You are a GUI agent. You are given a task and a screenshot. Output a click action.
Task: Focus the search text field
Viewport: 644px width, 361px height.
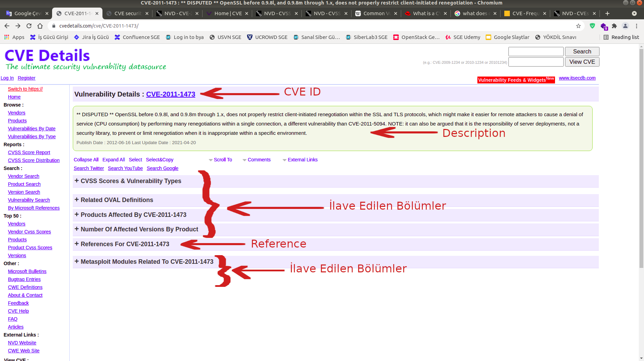tap(536, 51)
